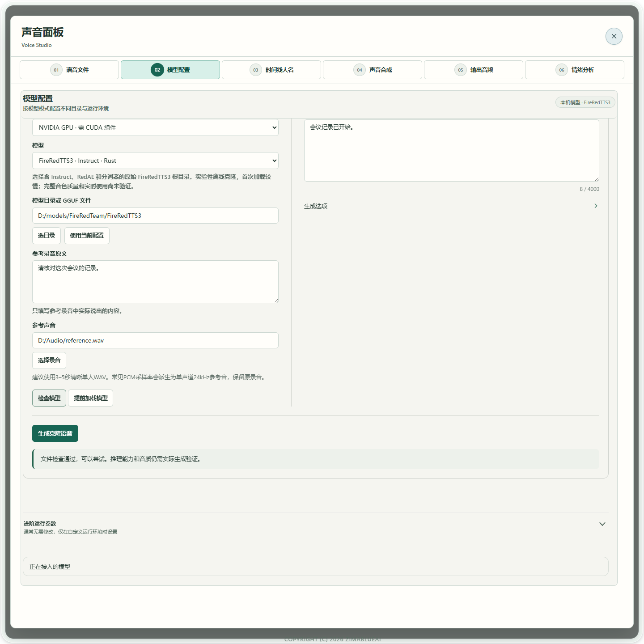Click the Voice Studio subtitle

point(37,45)
